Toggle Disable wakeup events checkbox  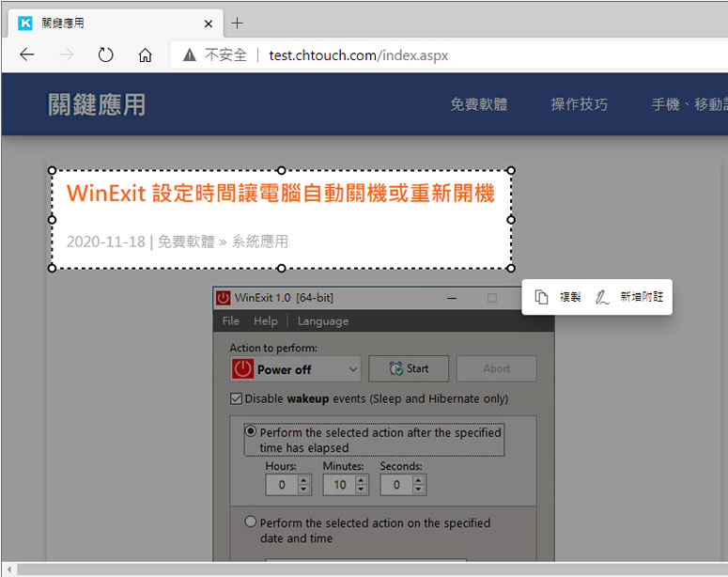click(x=236, y=398)
